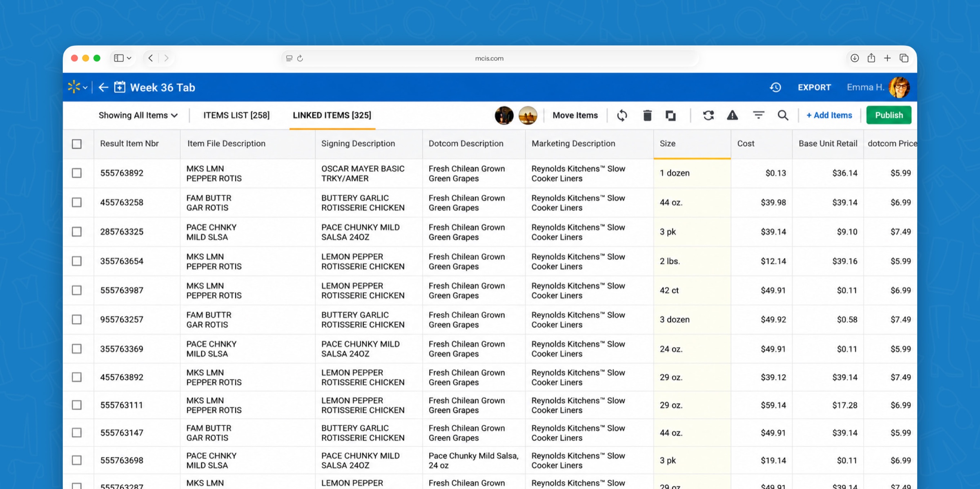Open the Walmart spark logo dropdown arrow
This screenshot has width=980, height=489.
[85, 87]
